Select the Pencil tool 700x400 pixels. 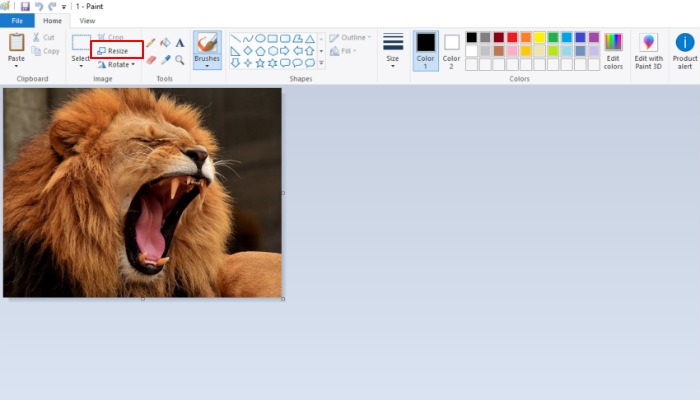[151, 43]
